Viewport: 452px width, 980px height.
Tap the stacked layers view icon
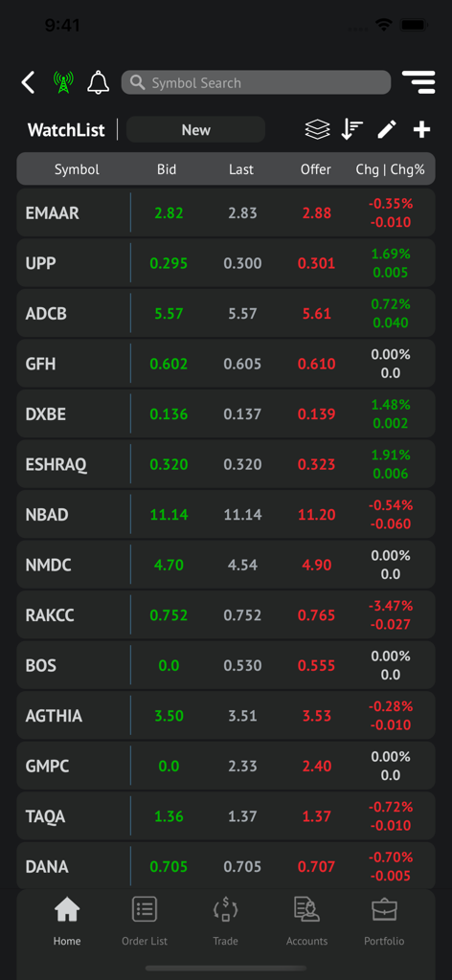coord(317,130)
